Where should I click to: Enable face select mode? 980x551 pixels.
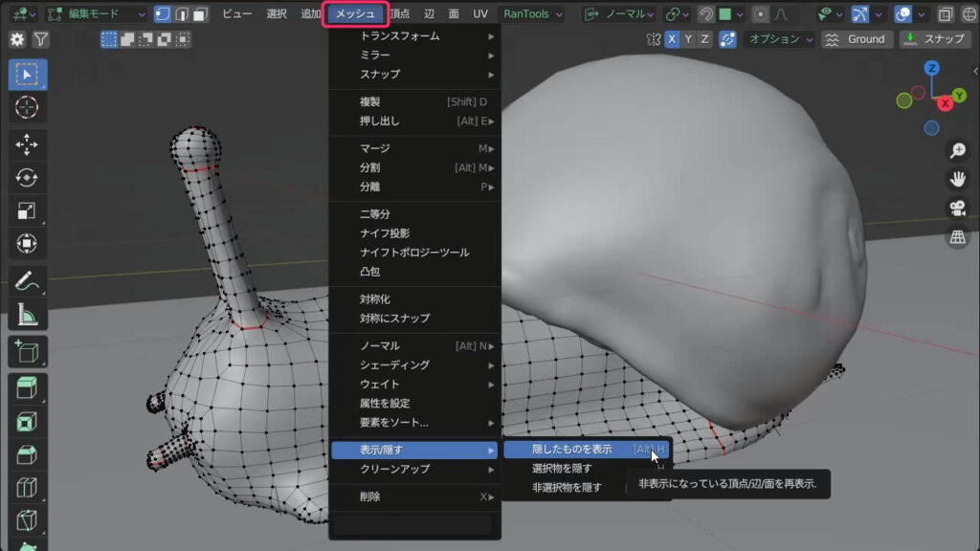pos(200,13)
